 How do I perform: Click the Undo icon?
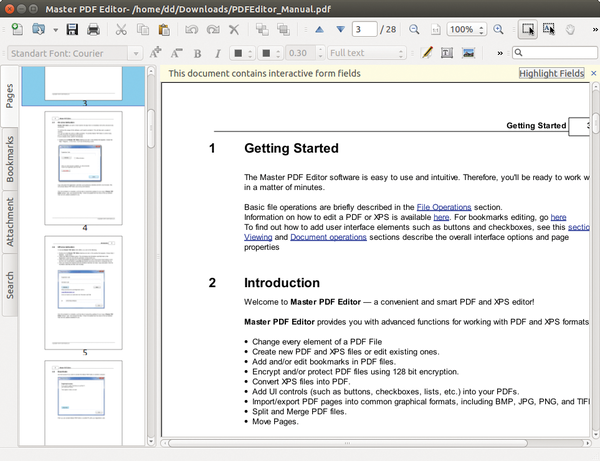tap(191, 29)
